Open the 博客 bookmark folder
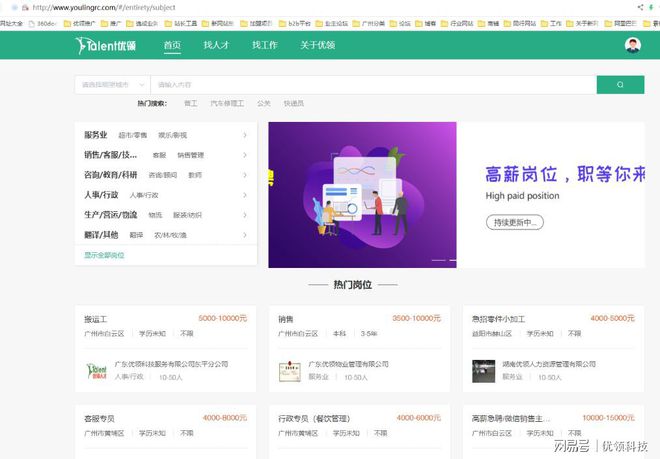Image resolution: width=660 pixels, height=459 pixels. pos(426,24)
